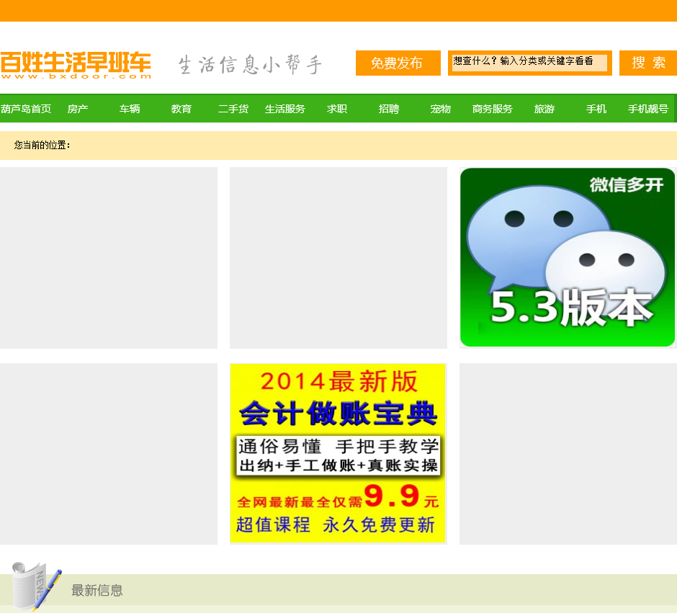
Task: Open the 商务服务 category
Action: [492, 109]
